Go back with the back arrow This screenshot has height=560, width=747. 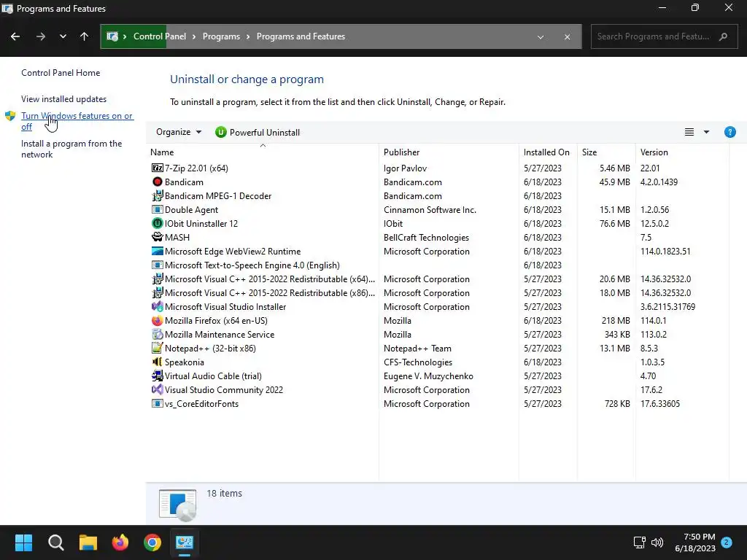click(x=15, y=36)
